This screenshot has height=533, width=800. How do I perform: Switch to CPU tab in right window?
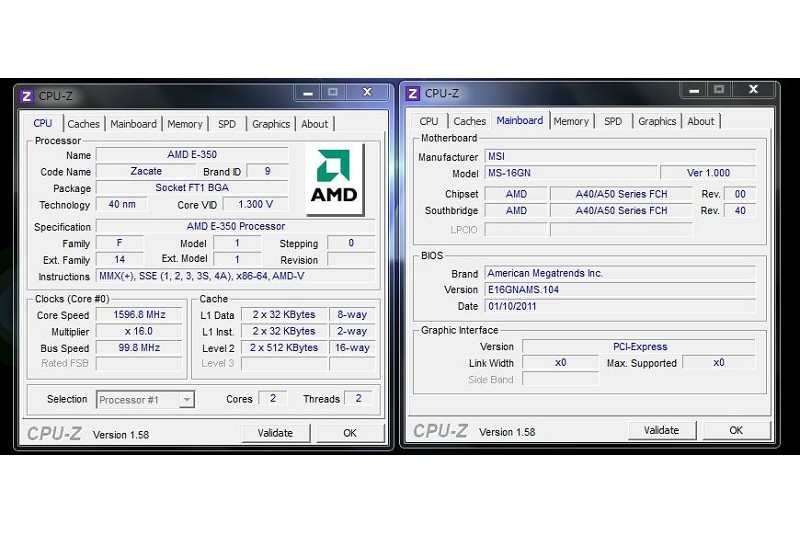pos(429,121)
